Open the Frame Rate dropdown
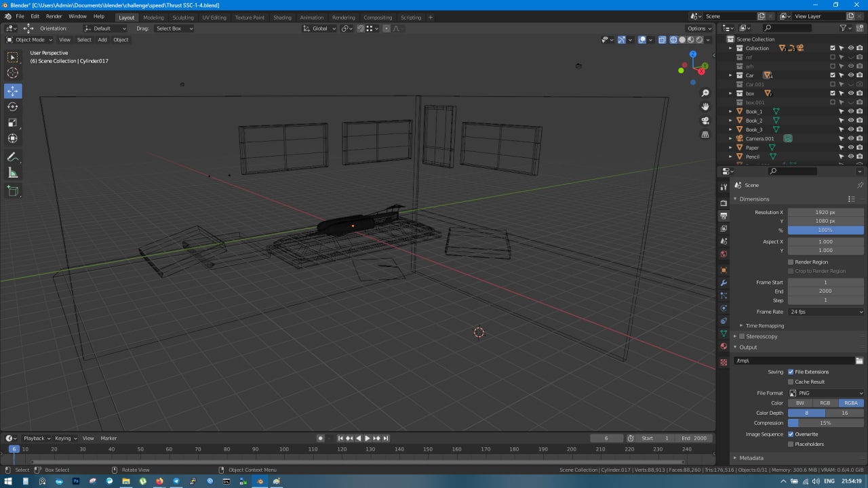The height and width of the screenshot is (488, 868). 826,312
